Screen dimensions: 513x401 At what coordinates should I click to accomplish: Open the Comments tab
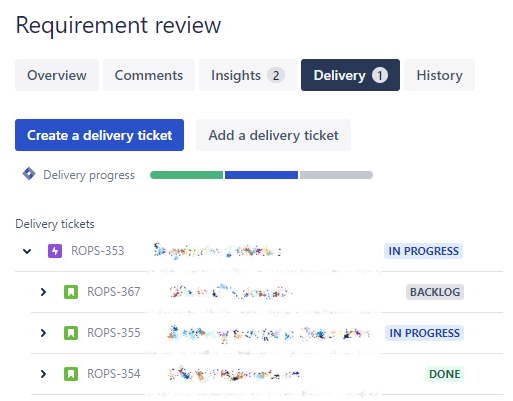point(149,75)
